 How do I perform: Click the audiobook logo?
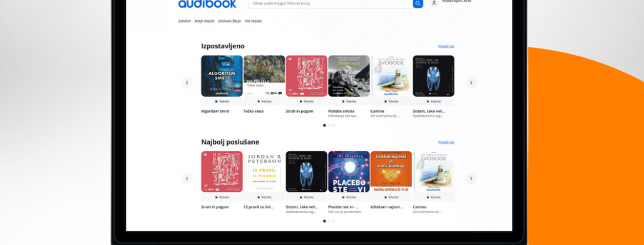coord(207,3)
